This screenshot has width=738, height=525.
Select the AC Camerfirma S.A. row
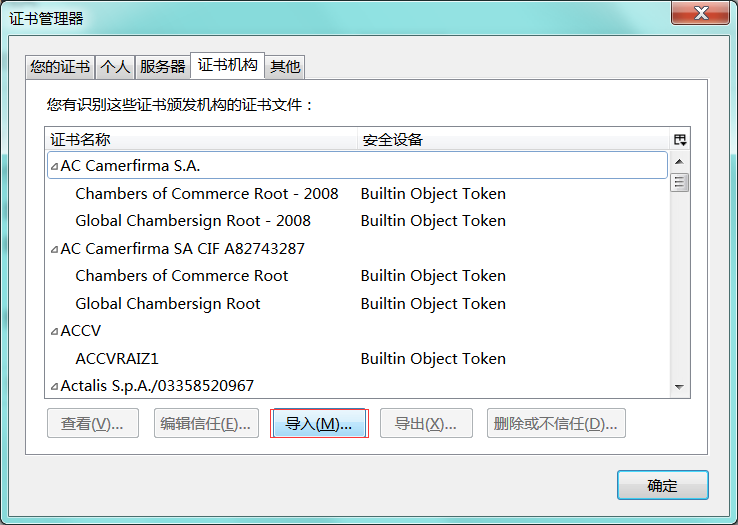coord(357,165)
